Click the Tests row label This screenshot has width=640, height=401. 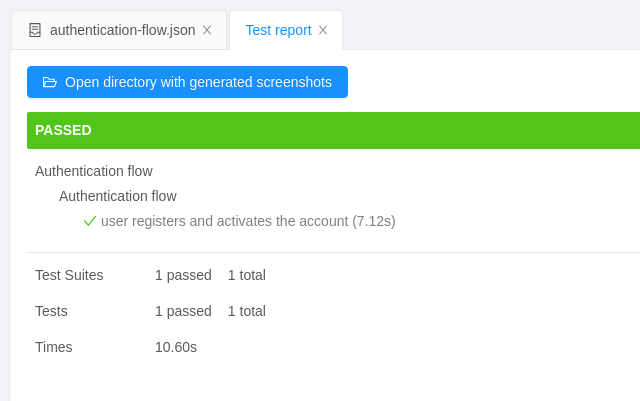tap(51, 311)
